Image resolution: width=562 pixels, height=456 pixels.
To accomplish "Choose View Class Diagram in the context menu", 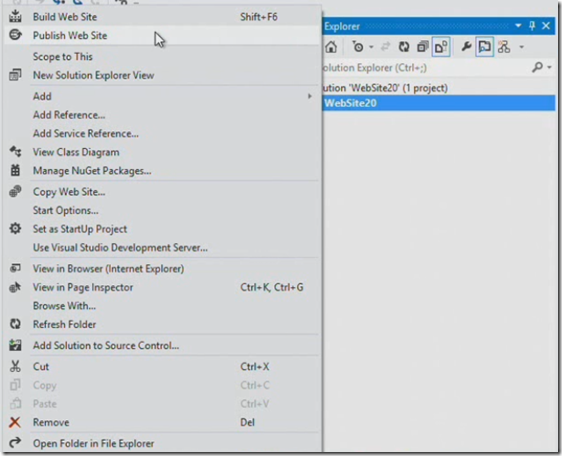I will pos(161,152).
